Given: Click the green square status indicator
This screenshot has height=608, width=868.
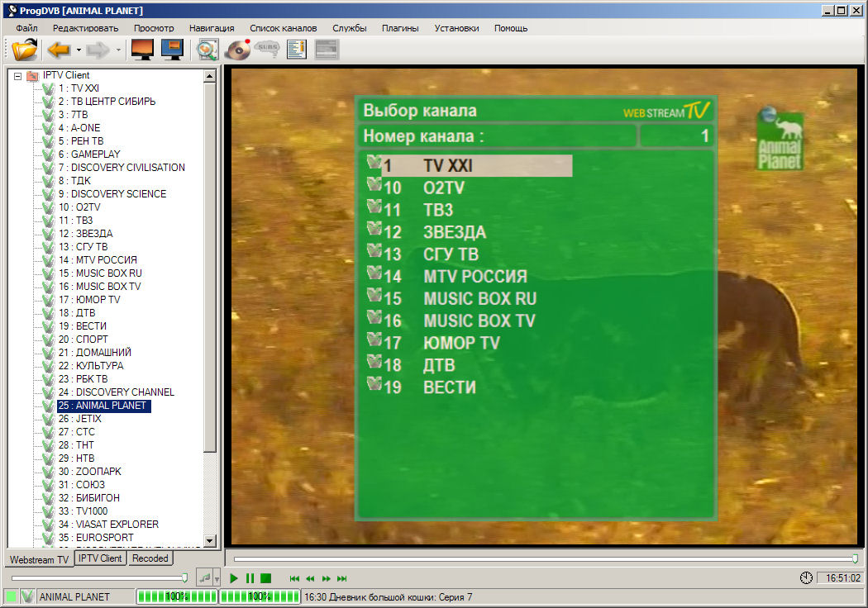Looking at the screenshot, I should coord(11,597).
